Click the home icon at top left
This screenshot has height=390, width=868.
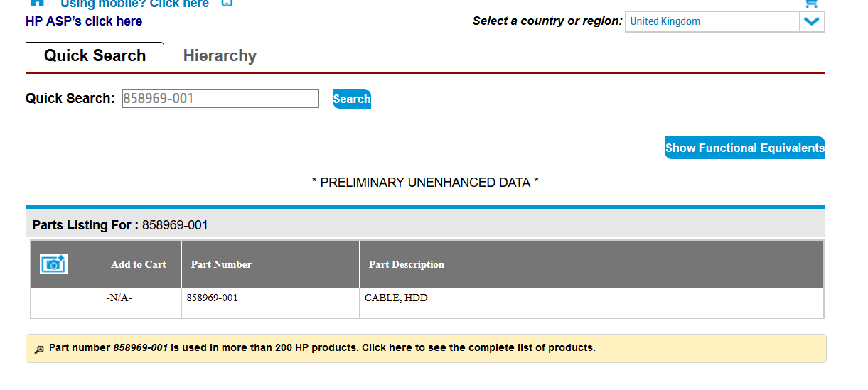(37, 3)
